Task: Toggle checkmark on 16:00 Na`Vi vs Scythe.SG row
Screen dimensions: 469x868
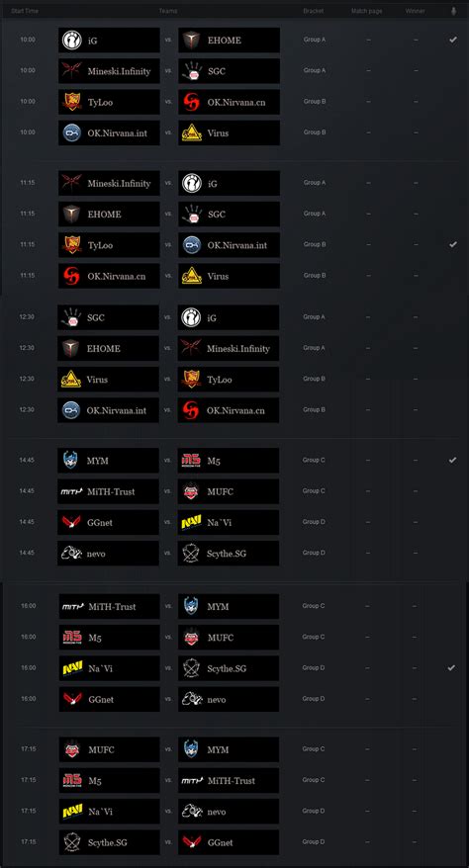Action: (451, 667)
